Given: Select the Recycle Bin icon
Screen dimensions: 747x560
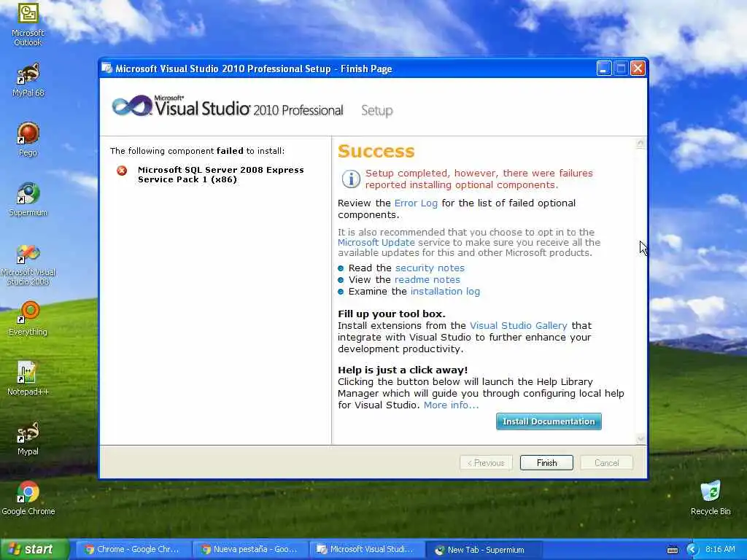Looking at the screenshot, I should click(711, 498).
